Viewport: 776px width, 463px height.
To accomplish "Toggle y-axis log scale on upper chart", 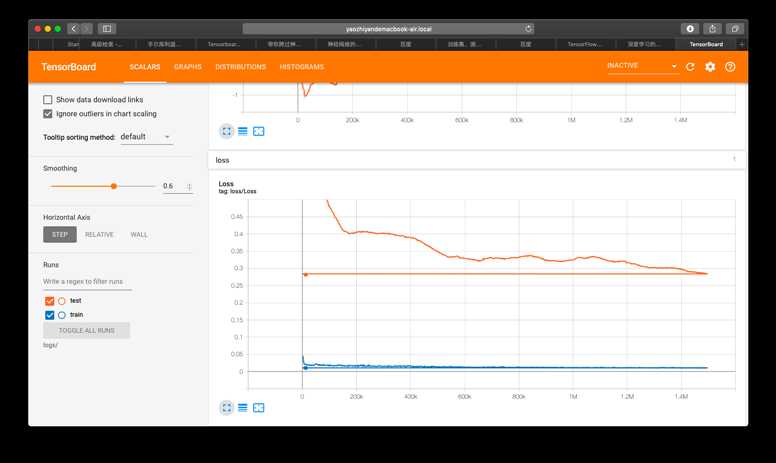I will (242, 131).
